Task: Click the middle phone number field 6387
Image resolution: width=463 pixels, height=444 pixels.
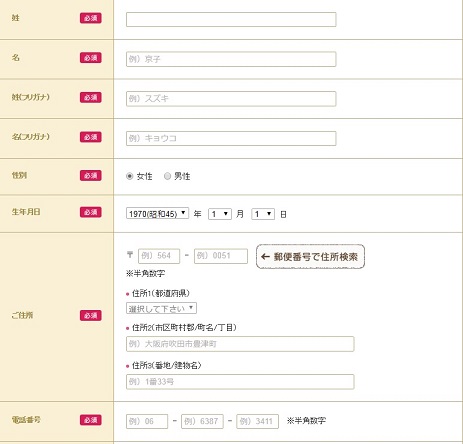Action: [202, 421]
